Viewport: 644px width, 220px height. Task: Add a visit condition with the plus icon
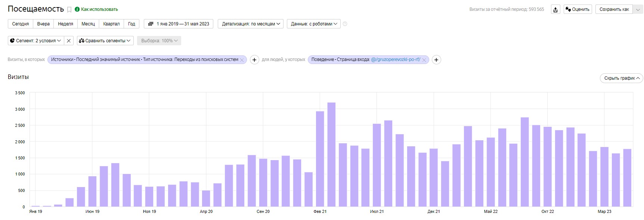click(x=254, y=60)
